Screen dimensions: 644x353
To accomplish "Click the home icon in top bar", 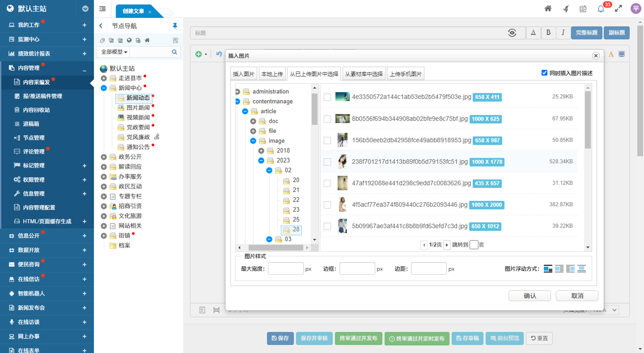I will [x=548, y=8].
